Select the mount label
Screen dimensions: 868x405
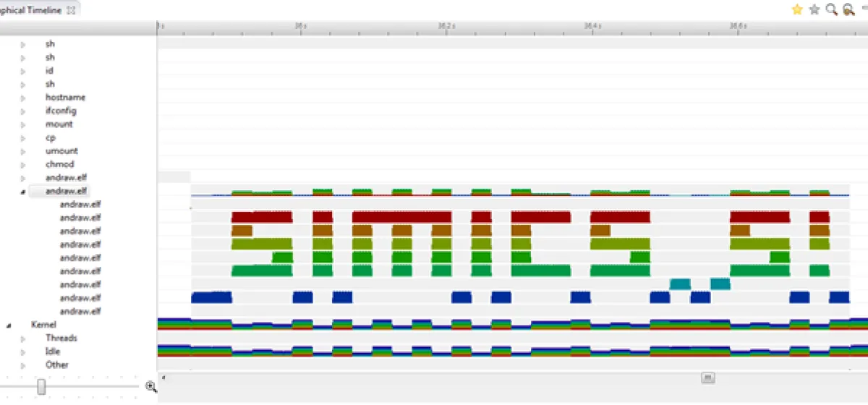59,124
